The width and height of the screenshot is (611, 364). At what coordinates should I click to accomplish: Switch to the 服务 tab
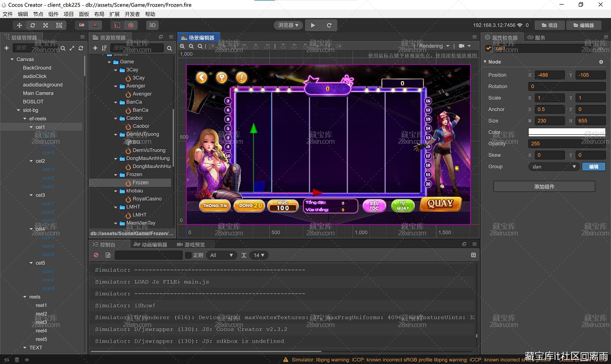pos(536,38)
